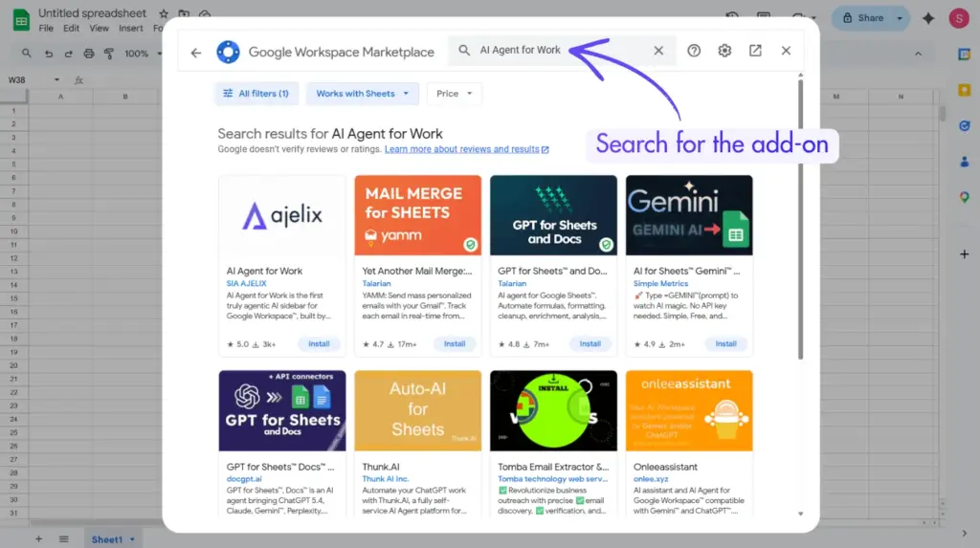The width and height of the screenshot is (980, 548).
Task: Click the Marketplace scroll down arrow
Action: point(801,514)
